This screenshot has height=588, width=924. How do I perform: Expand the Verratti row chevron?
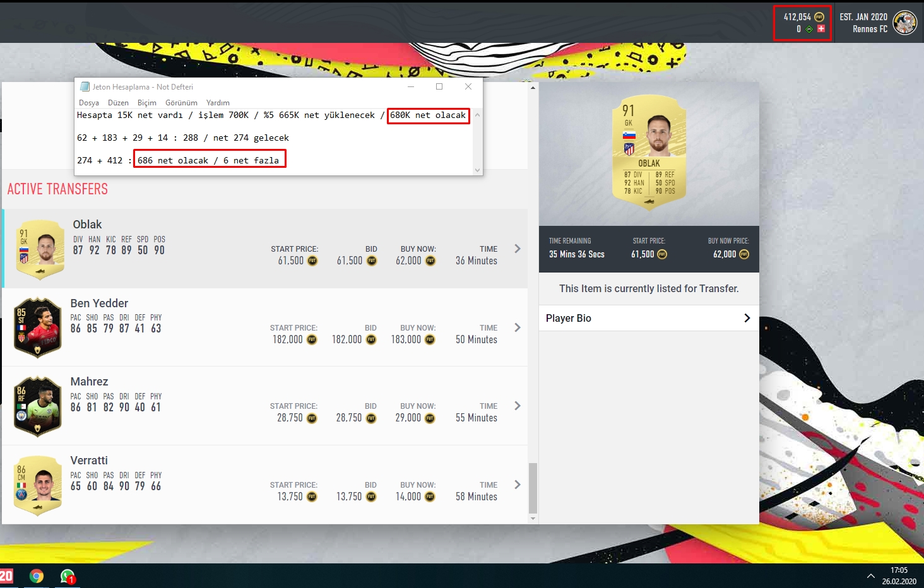pos(518,485)
